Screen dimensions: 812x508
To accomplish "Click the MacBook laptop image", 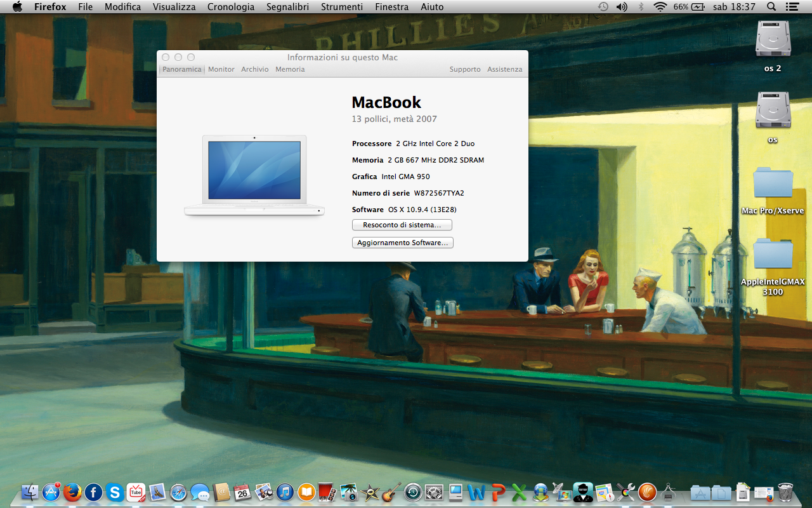I will point(254,175).
